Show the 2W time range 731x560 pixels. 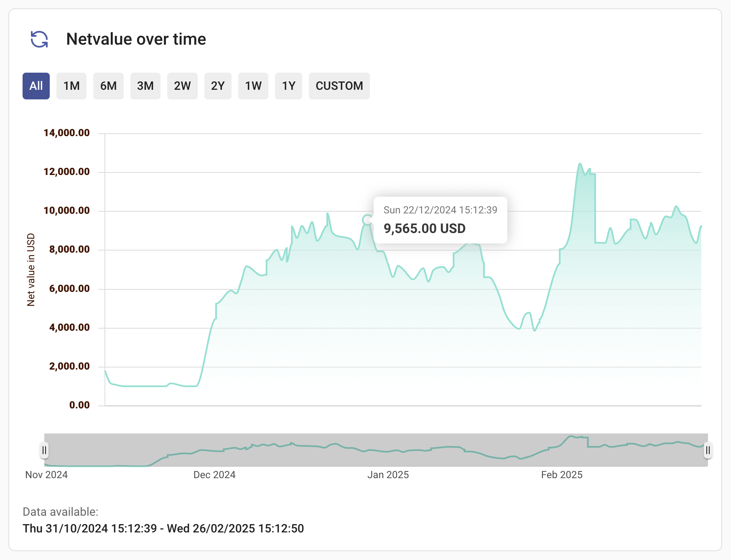pyautogui.click(x=182, y=86)
